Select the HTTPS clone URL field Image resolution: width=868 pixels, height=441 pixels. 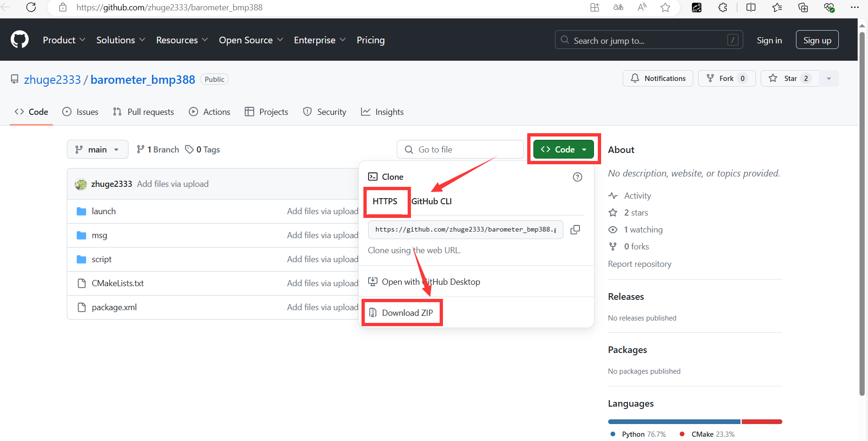pos(466,230)
